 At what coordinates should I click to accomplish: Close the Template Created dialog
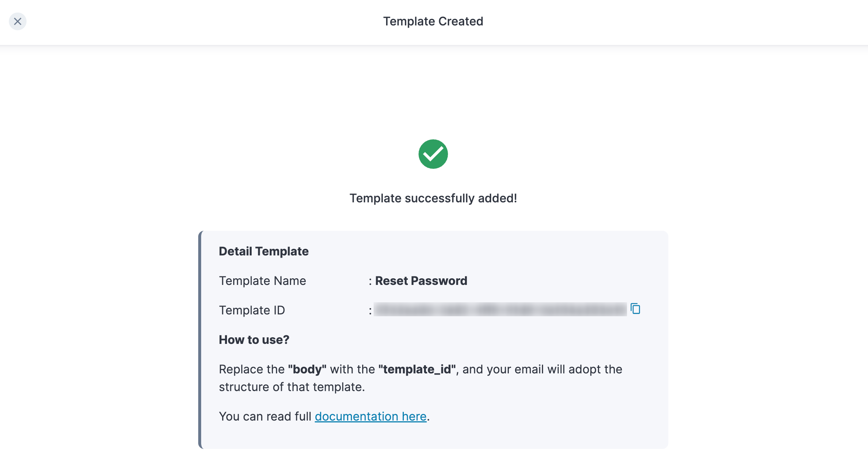[18, 21]
